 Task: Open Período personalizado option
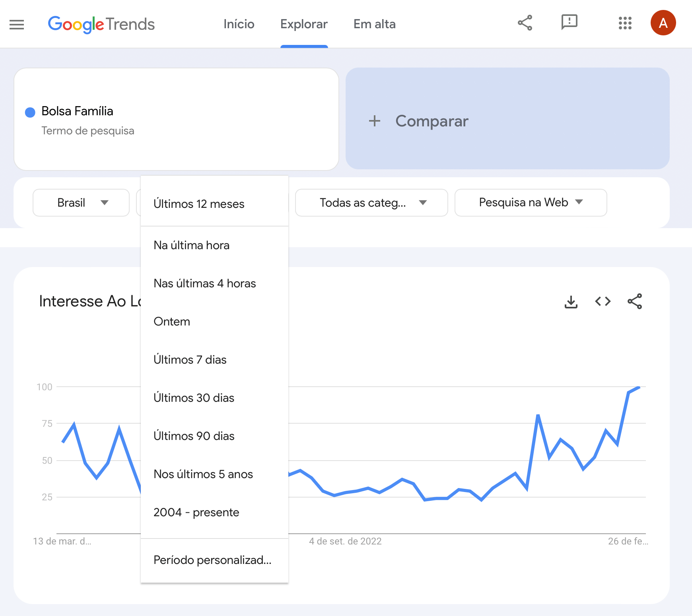[x=214, y=560]
